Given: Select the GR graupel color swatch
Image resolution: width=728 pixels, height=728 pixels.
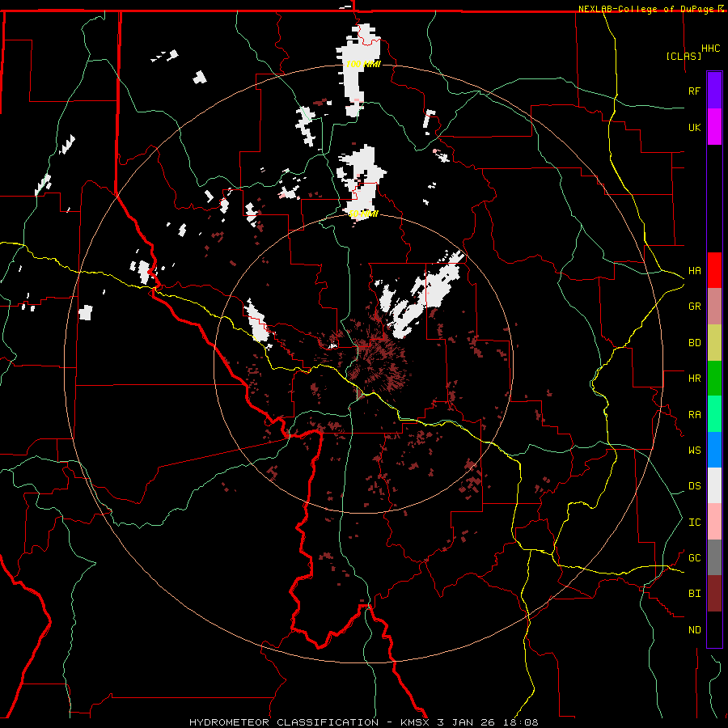Looking at the screenshot, I should (x=714, y=307).
